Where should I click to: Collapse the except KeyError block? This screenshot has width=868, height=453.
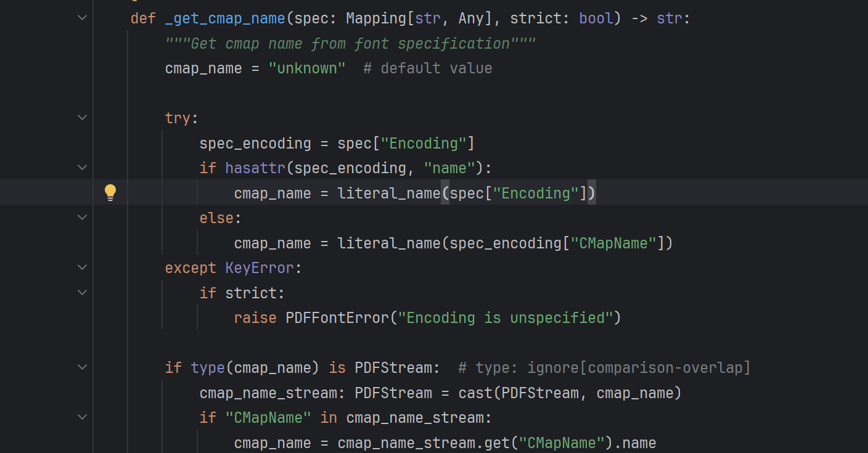pos(82,267)
